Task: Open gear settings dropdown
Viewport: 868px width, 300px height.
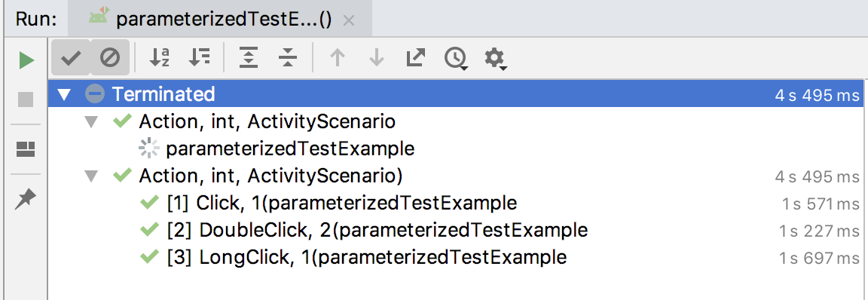Action: [496, 58]
